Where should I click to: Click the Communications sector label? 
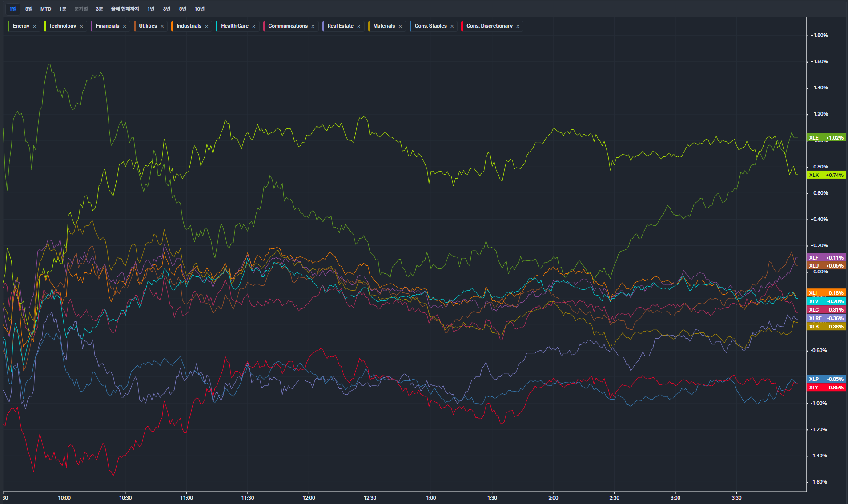pyautogui.click(x=288, y=26)
